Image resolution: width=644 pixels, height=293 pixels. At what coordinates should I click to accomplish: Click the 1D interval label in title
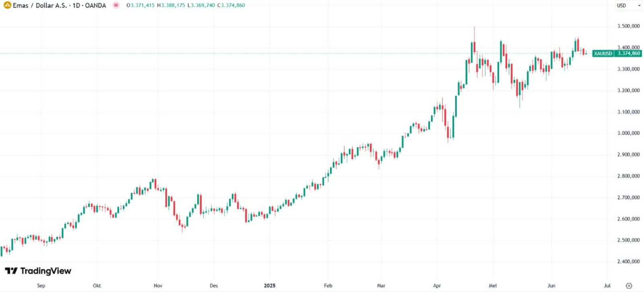[76, 6]
